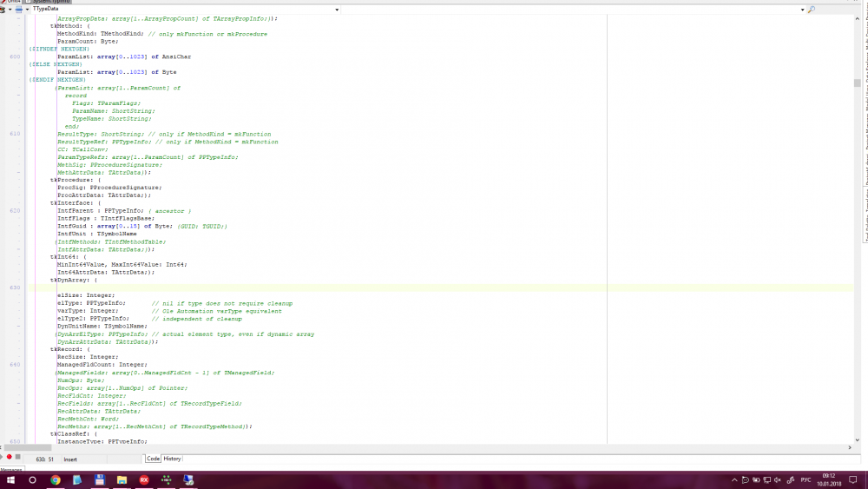Screen dimensions: 868x489
Task: Click the Insert mode status indicator
Action: pyautogui.click(x=70, y=459)
